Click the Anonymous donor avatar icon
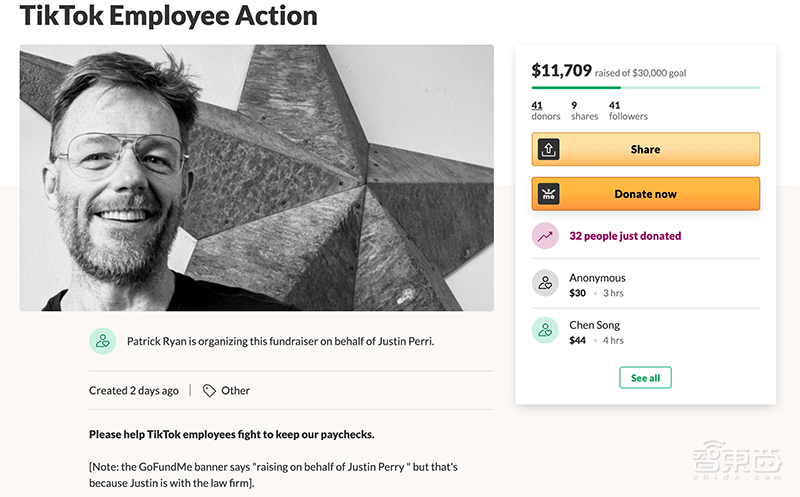The height and width of the screenshot is (497, 800). click(545, 284)
